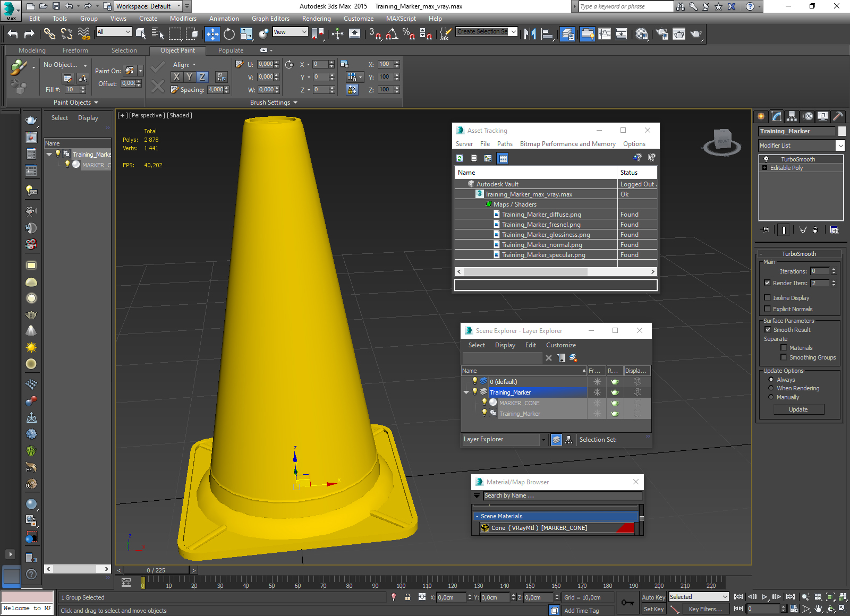Click the Undo arrow in main toolbar
This screenshot has height=616, width=850.
pos(13,33)
